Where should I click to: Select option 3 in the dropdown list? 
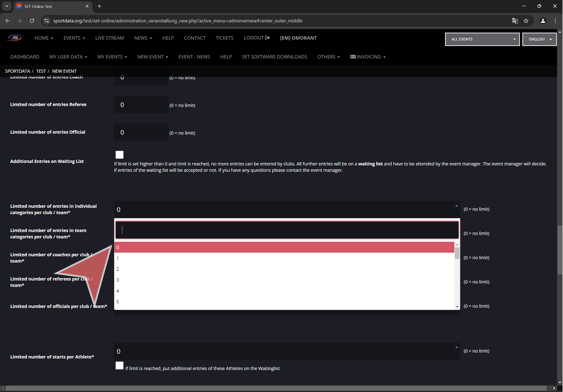pos(284,280)
